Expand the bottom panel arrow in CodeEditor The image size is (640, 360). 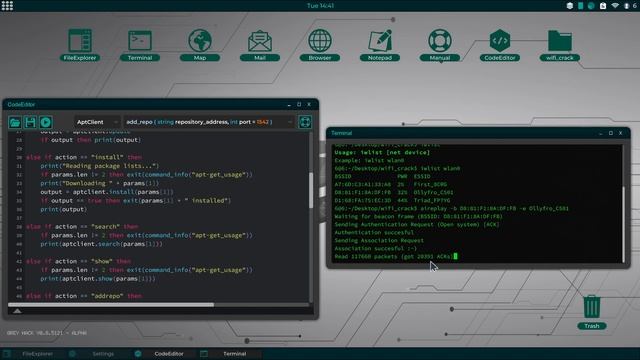pyautogui.click(x=17, y=311)
